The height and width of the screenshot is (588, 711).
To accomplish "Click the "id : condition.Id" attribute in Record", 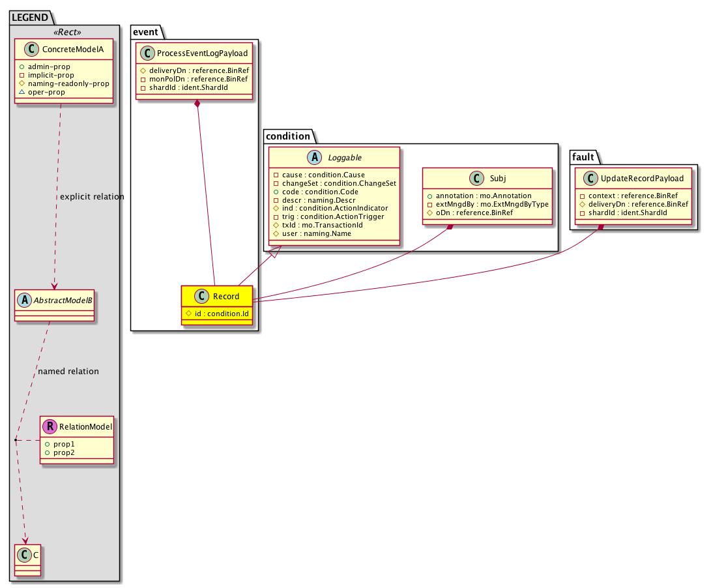I will pyautogui.click(x=222, y=313).
